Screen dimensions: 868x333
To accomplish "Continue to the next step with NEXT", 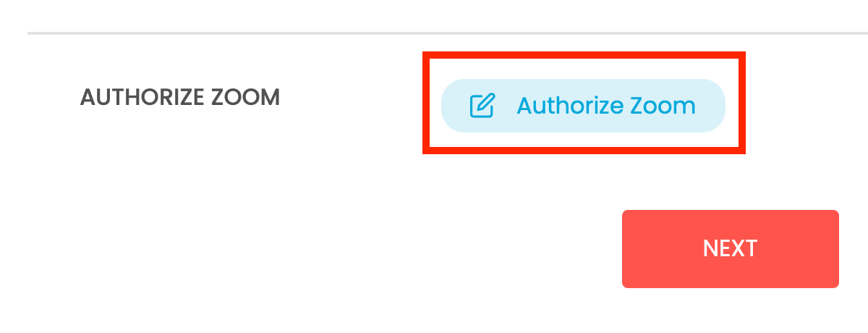I will tap(731, 249).
